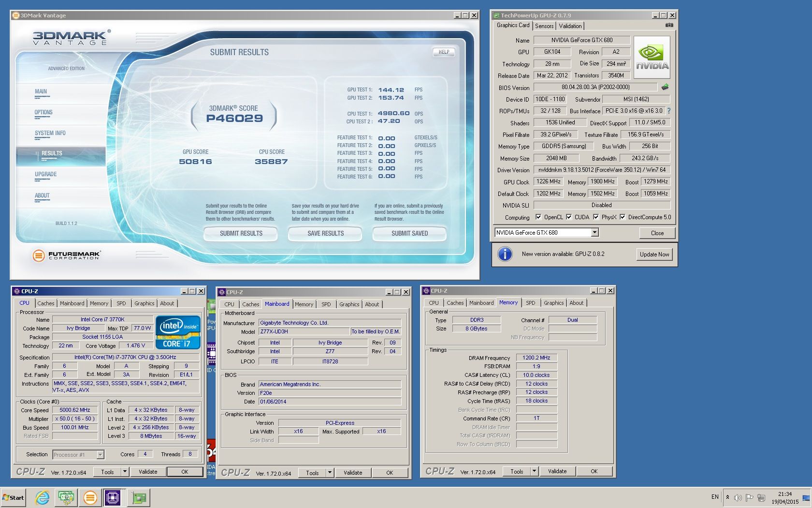The width and height of the screenshot is (812, 508).
Task: Open the Processor #1 selection dropdown
Action: tap(100, 455)
